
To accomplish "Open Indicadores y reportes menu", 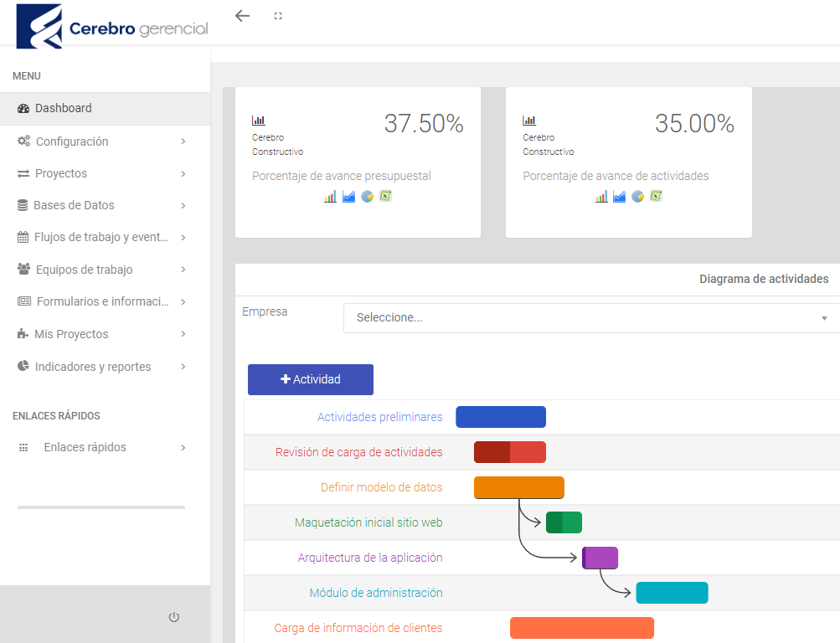I will click(100, 367).
